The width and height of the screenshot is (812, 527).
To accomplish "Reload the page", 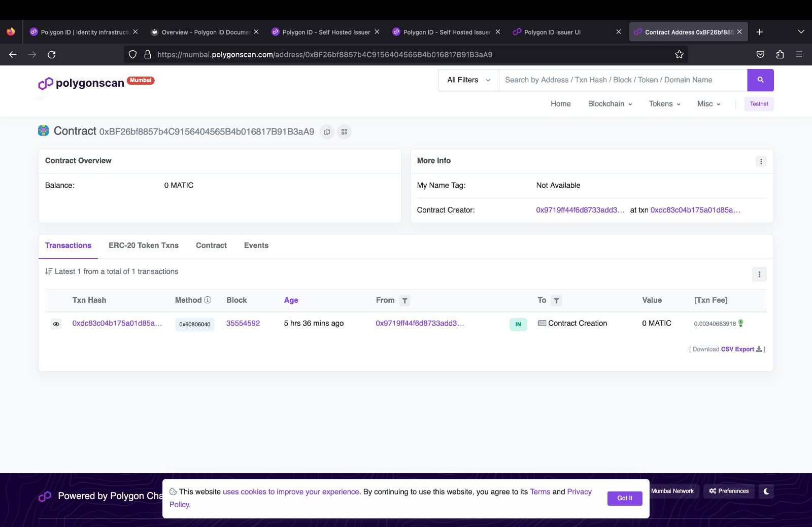I will click(x=52, y=54).
